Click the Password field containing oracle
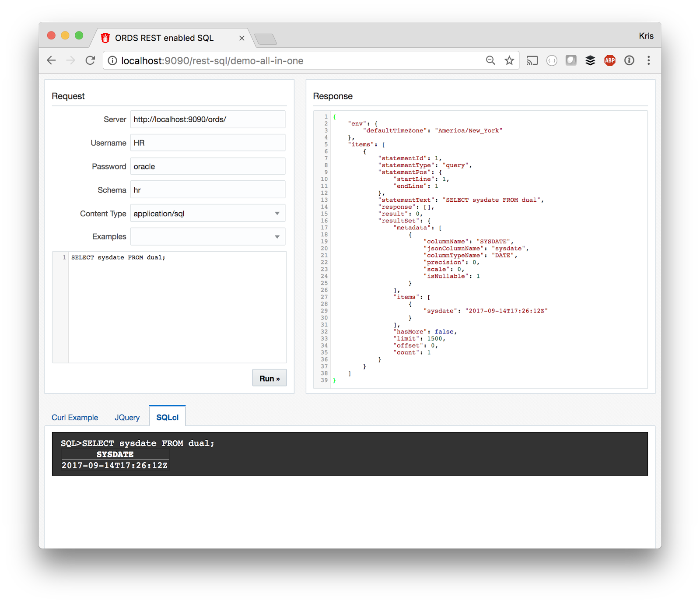 point(208,166)
